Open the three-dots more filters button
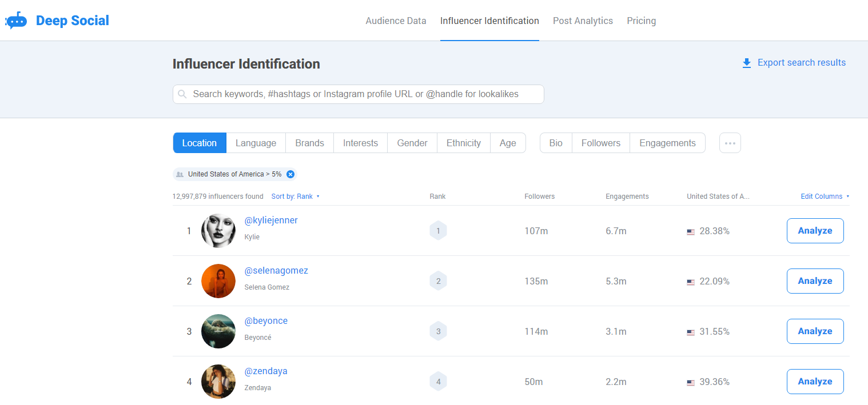This screenshot has height=405, width=868. click(x=730, y=143)
